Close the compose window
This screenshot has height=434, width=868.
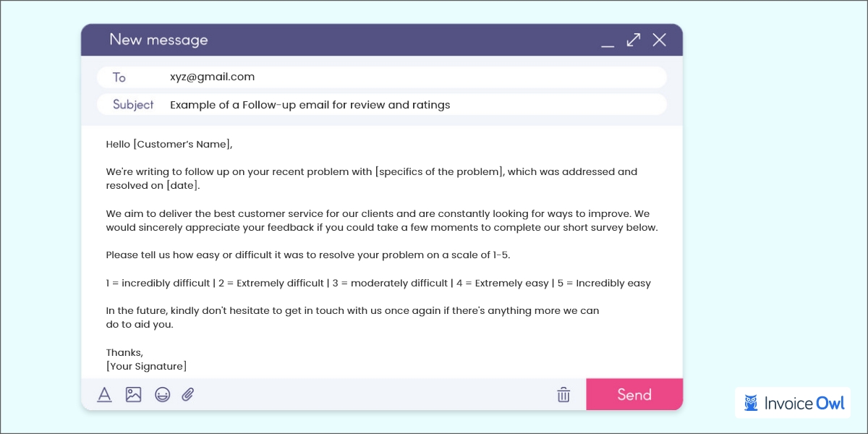point(659,40)
